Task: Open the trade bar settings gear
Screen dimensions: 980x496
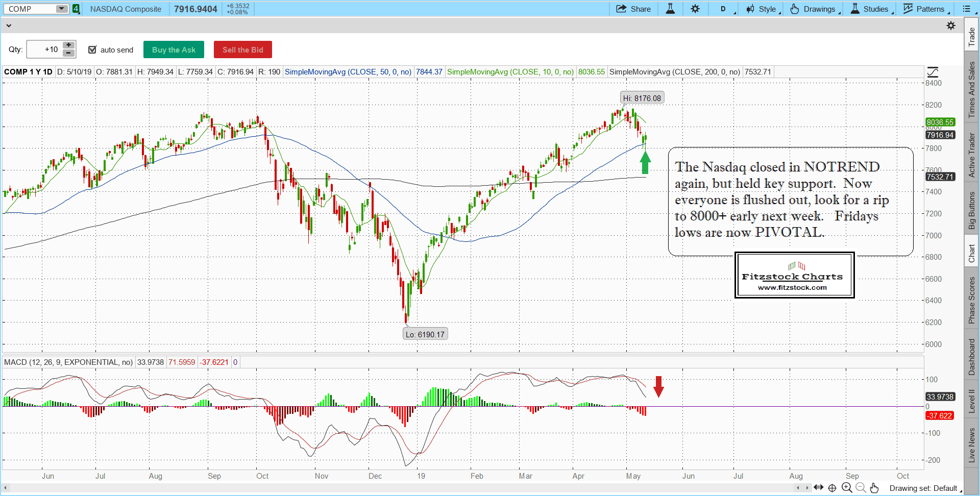Action: (951, 26)
